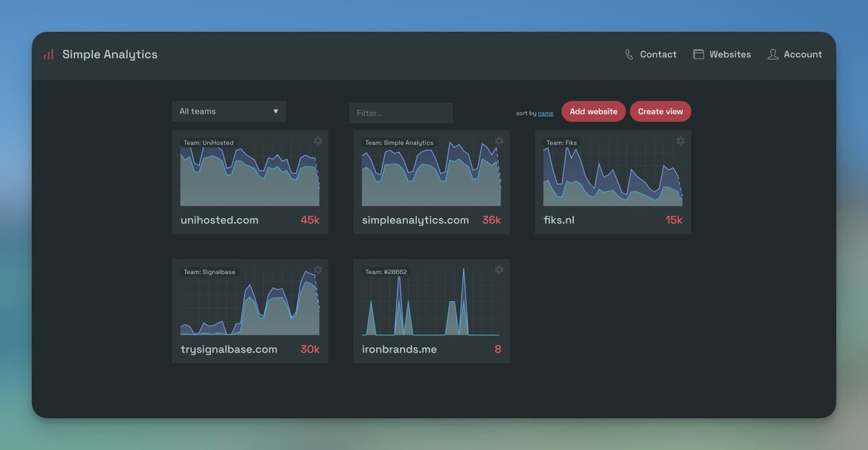Viewport: 868px width, 450px height.
Task: Open settings gear on ironbrands.me card
Action: [x=499, y=270]
